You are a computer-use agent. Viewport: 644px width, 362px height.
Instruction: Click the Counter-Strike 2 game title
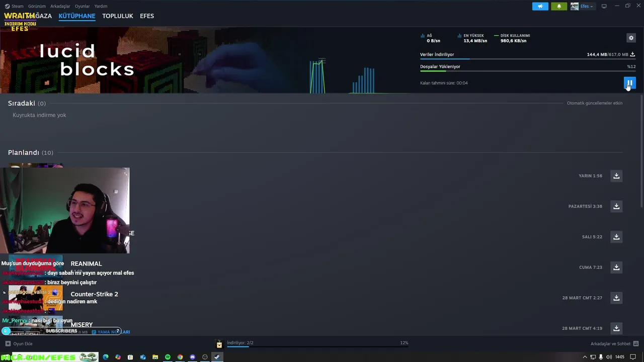pyautogui.click(x=94, y=294)
